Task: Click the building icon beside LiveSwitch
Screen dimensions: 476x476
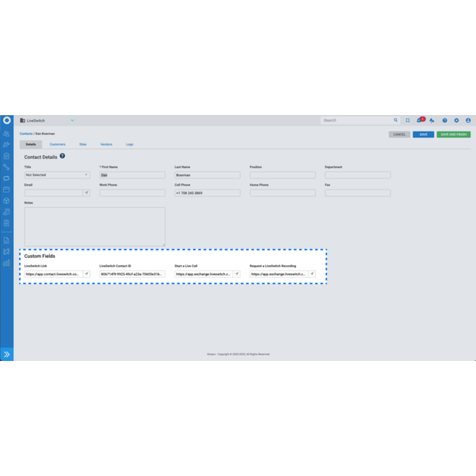Action: click(x=22, y=121)
